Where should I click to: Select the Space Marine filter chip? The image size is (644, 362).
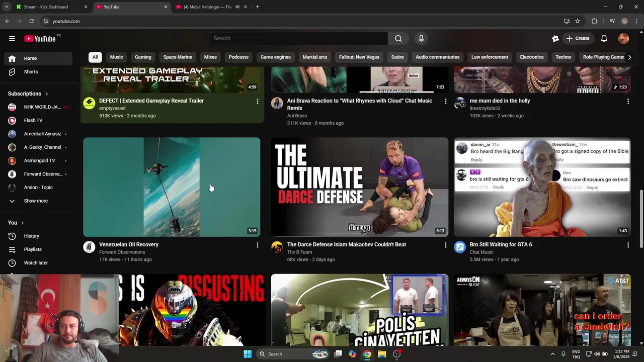click(178, 57)
